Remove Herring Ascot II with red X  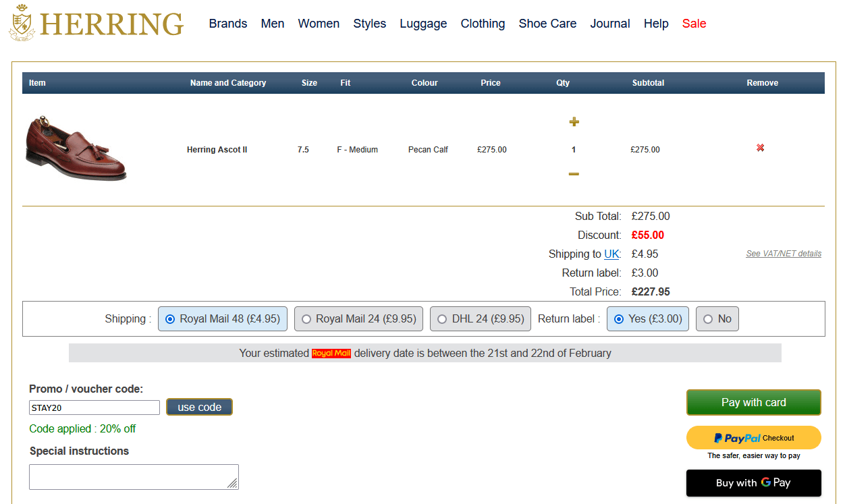tap(760, 148)
